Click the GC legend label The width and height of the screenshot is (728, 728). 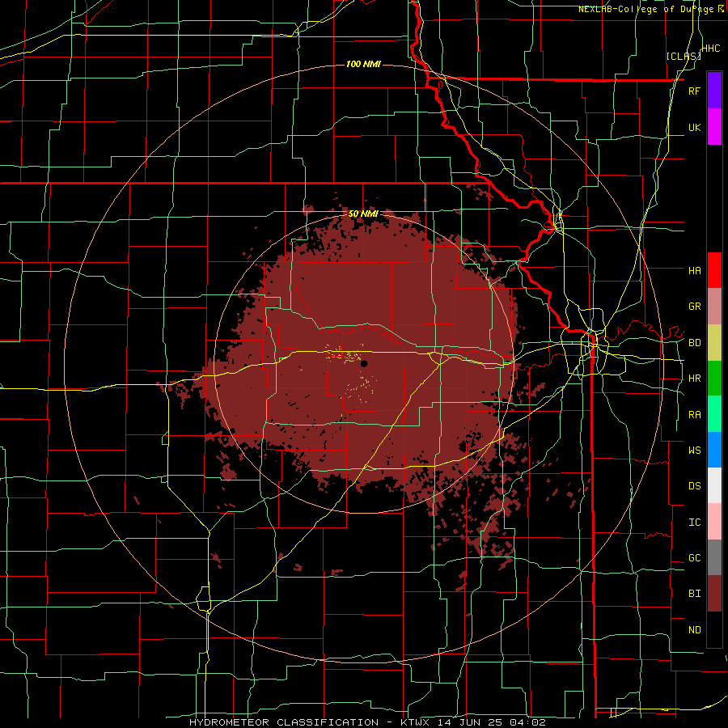694,558
